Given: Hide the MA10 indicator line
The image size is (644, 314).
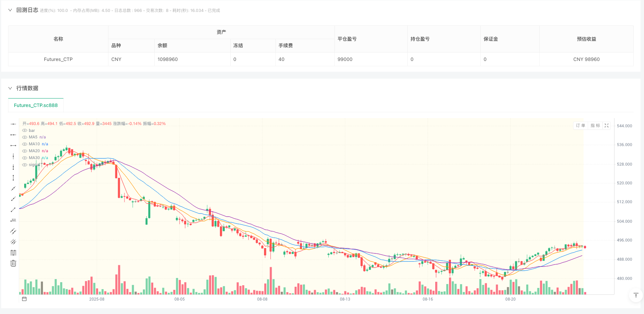Looking at the screenshot, I should tap(25, 144).
